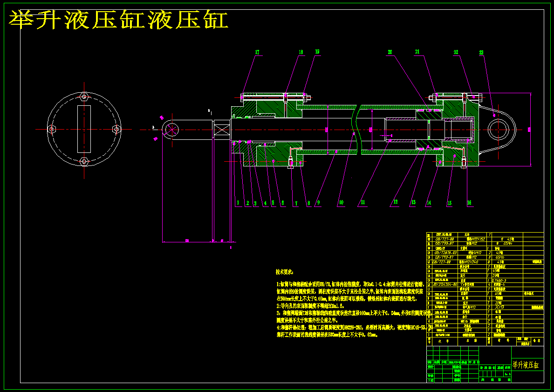Click part balloon number 6
This screenshot has width=554, height=392.
[283, 203]
